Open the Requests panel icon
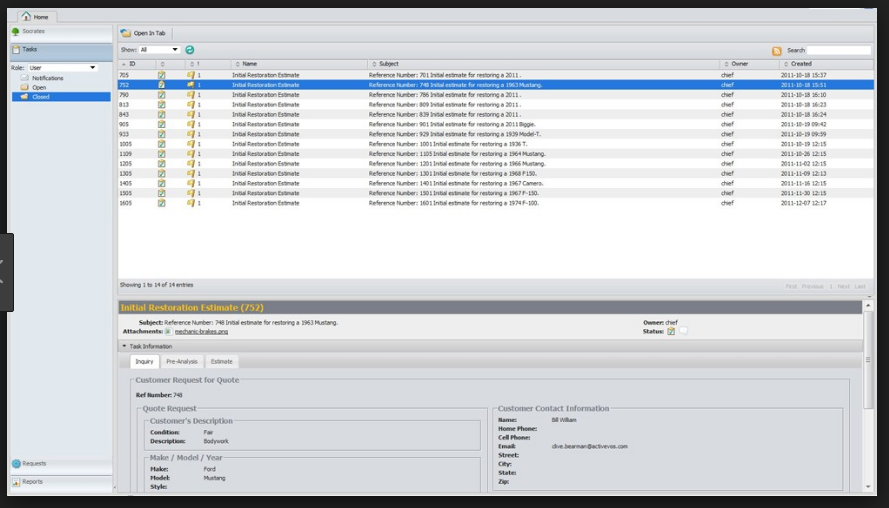 tap(16, 464)
